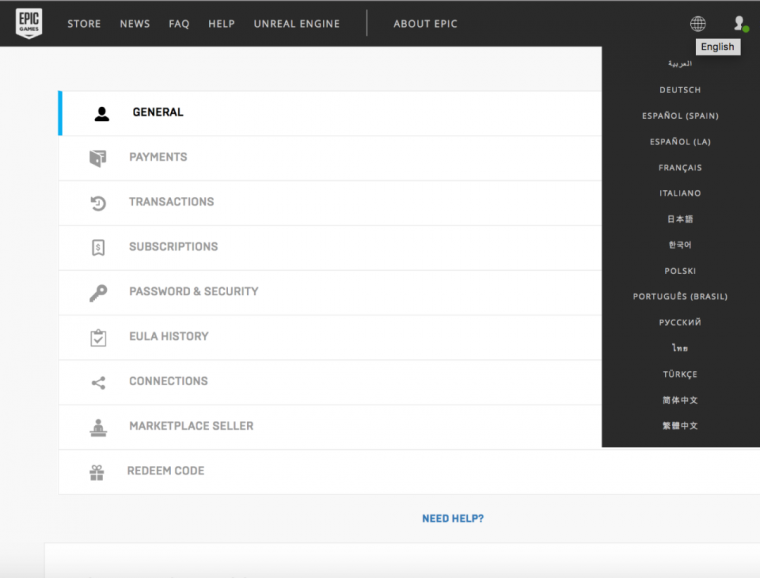This screenshot has width=760, height=578.
Task: Select Traditional Chinese 繁體中文 language
Action: tap(680, 426)
